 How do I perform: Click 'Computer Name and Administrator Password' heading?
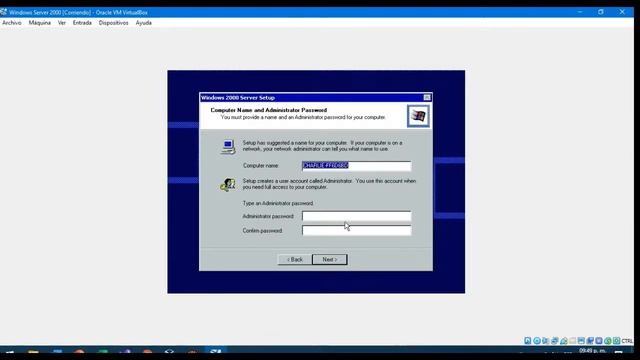(x=269, y=110)
